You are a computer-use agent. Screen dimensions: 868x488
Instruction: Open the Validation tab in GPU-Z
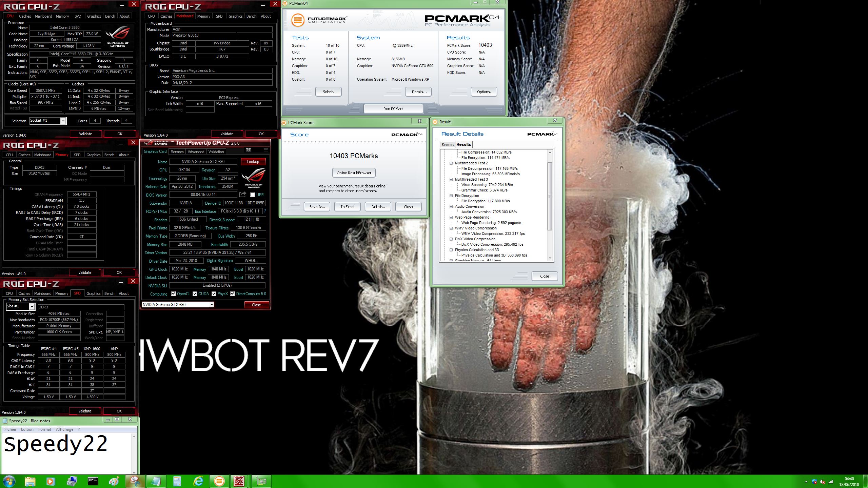tap(216, 152)
